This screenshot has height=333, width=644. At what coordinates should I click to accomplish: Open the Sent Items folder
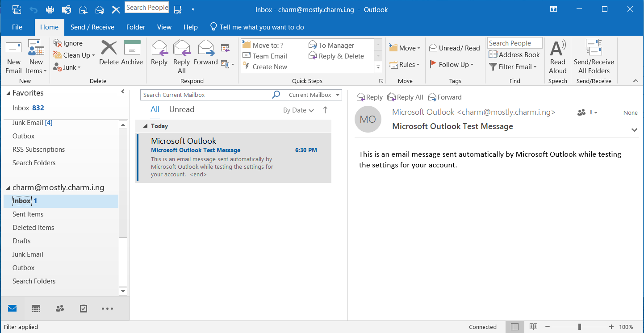pyautogui.click(x=28, y=214)
